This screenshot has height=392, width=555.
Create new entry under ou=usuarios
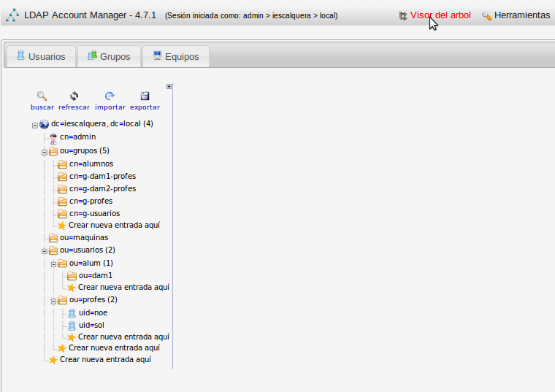pos(115,347)
